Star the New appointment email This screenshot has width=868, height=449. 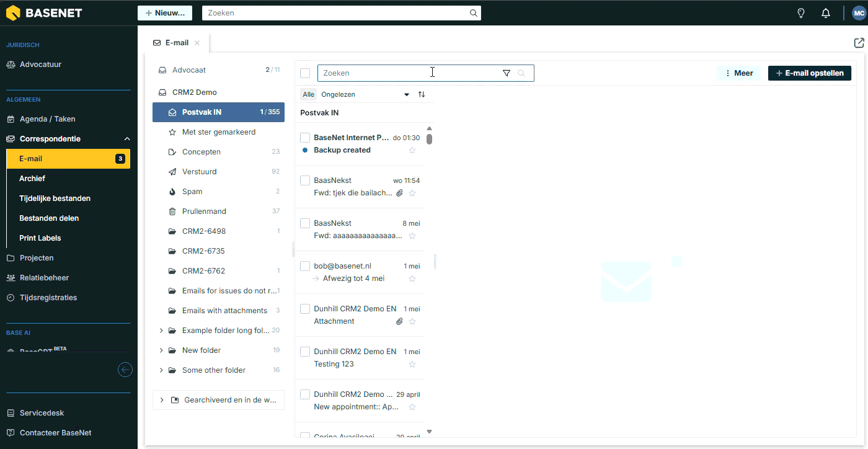(x=412, y=407)
